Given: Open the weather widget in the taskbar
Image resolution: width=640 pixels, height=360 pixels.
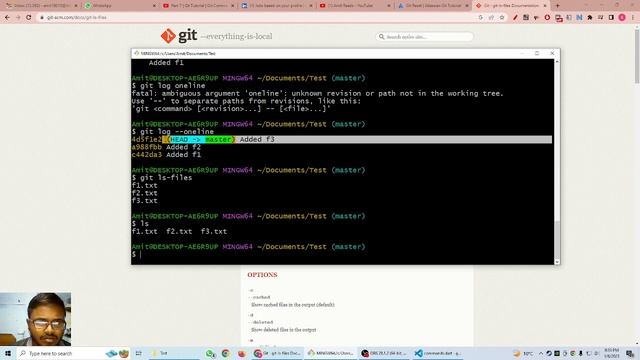Looking at the screenshot, I should pos(523,353).
